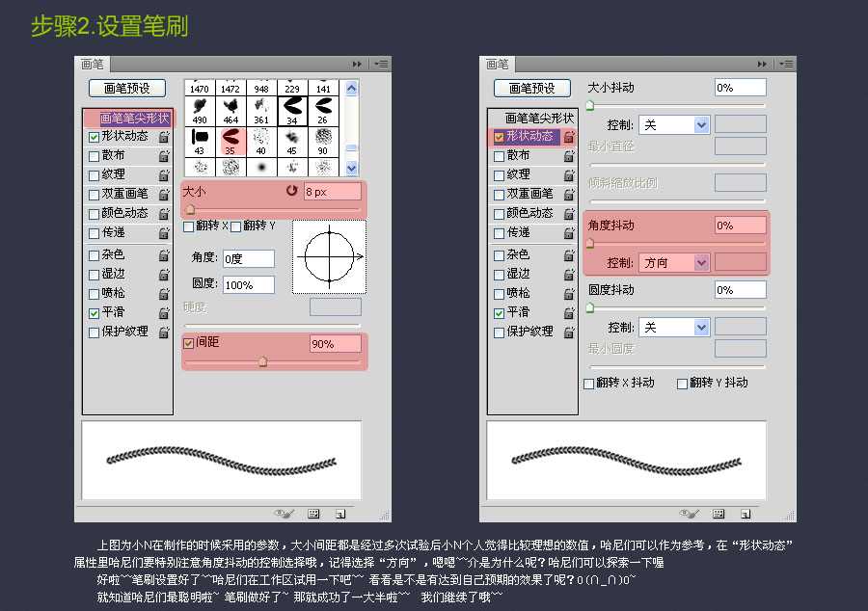
Task: Click new brush icon in left panel footer
Action: (340, 514)
